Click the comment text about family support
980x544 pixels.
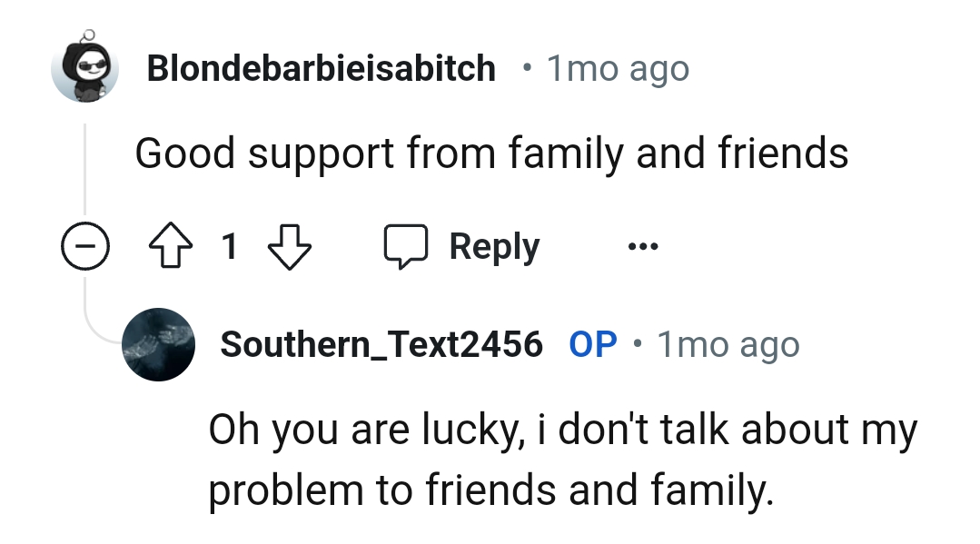491,152
